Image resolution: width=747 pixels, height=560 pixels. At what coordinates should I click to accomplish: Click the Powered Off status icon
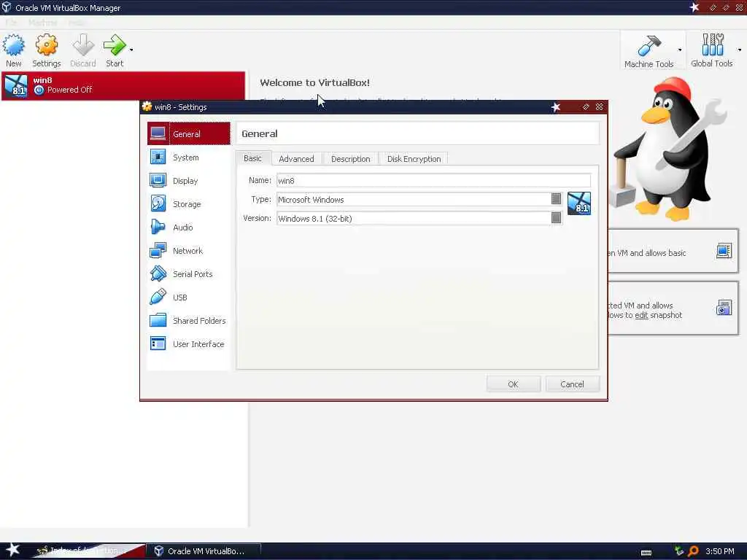pos(39,90)
